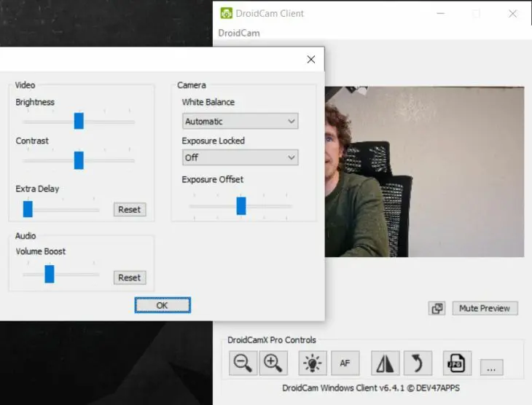Click the "Contrast" label
Image resolution: width=532 pixels, height=405 pixels.
point(32,141)
